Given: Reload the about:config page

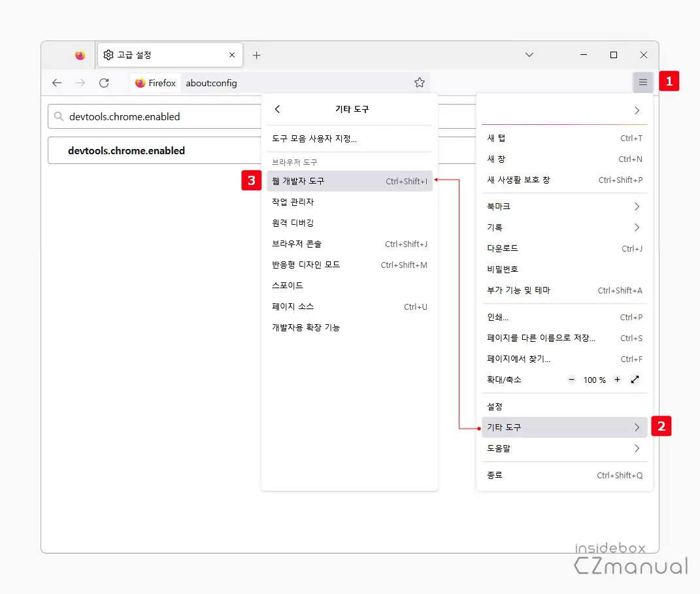Looking at the screenshot, I should coord(105,83).
